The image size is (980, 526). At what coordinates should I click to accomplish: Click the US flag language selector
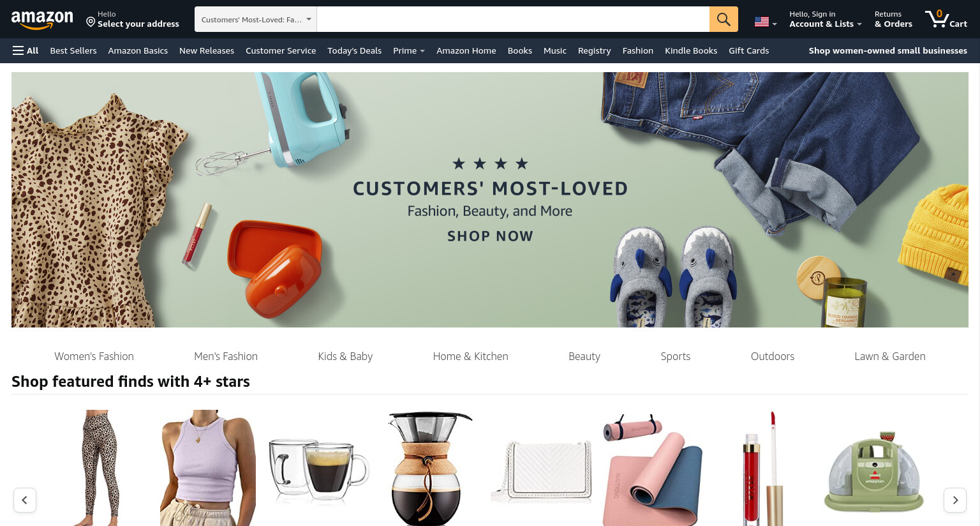[x=766, y=22]
